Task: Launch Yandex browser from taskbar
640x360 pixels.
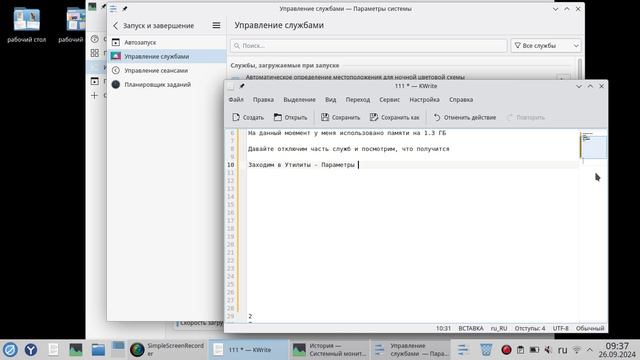Action: pyautogui.click(x=31, y=350)
